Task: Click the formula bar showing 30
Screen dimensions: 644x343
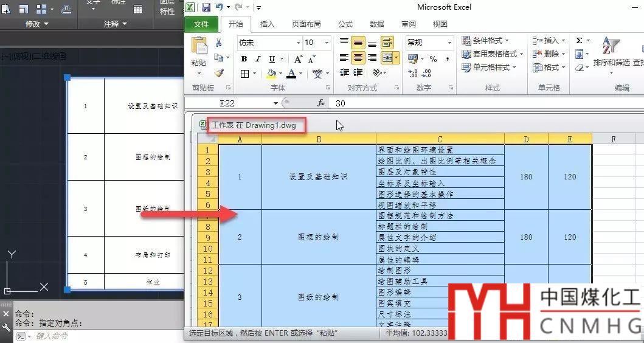Action: pos(486,103)
